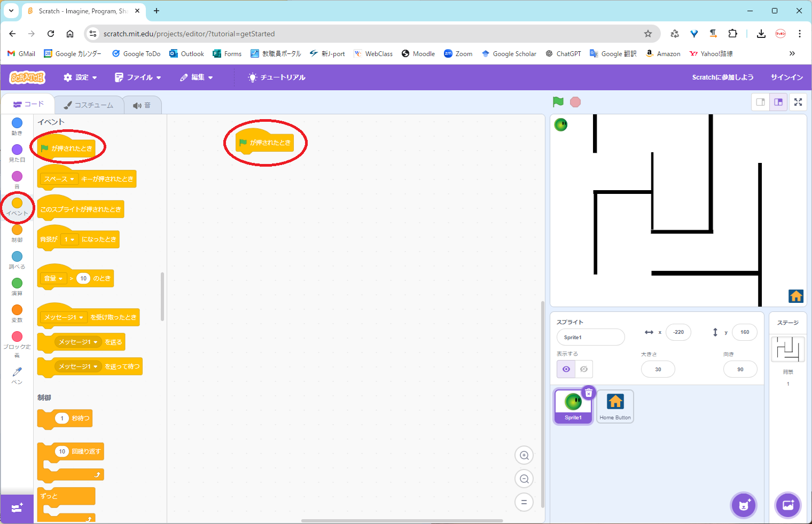Select the stage backdrop thumbnail
This screenshot has height=524, width=812.
click(x=788, y=349)
